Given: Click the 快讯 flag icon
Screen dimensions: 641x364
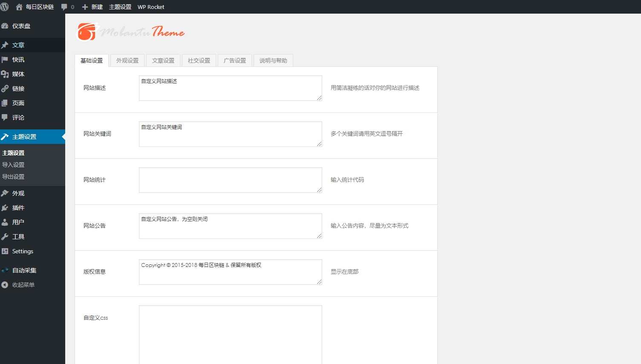Looking at the screenshot, I should pyautogui.click(x=5, y=60).
